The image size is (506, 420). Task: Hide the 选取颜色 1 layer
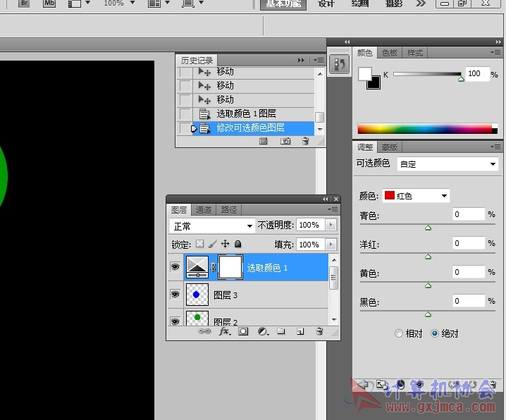pyautogui.click(x=175, y=267)
